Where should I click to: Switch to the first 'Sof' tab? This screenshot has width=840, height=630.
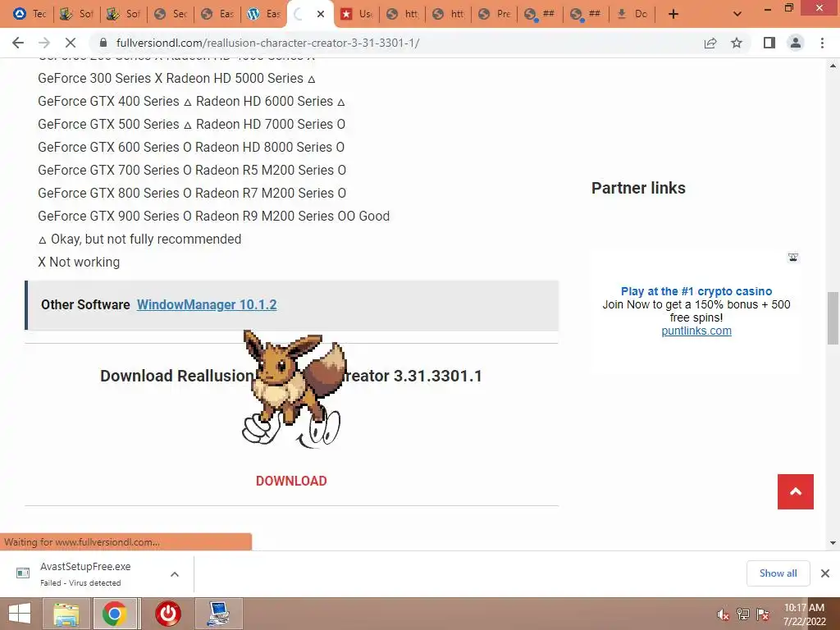point(76,14)
